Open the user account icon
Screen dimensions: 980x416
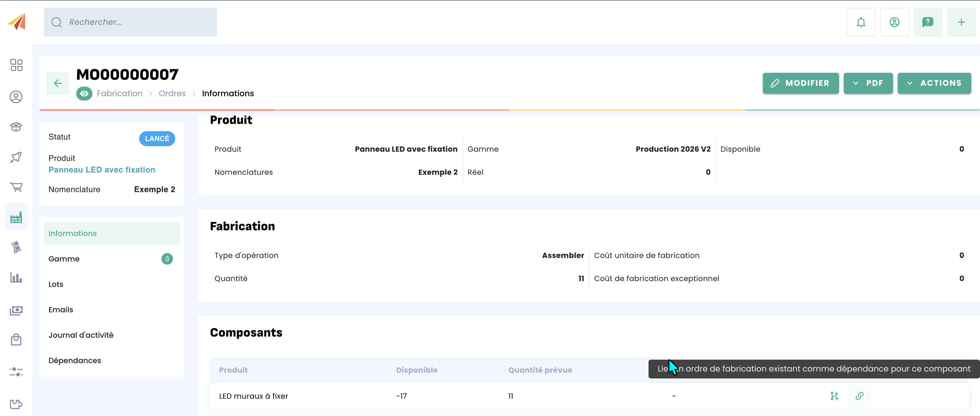(x=894, y=22)
